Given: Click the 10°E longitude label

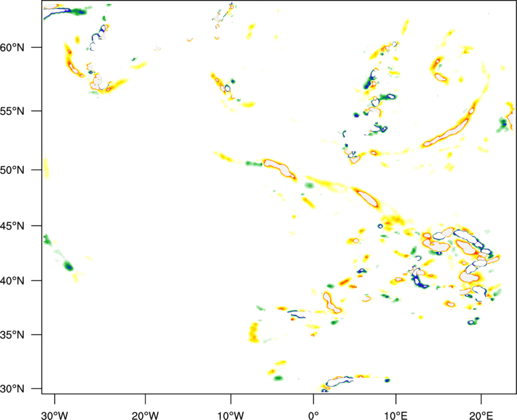Looking at the screenshot, I should pyautogui.click(x=396, y=415).
